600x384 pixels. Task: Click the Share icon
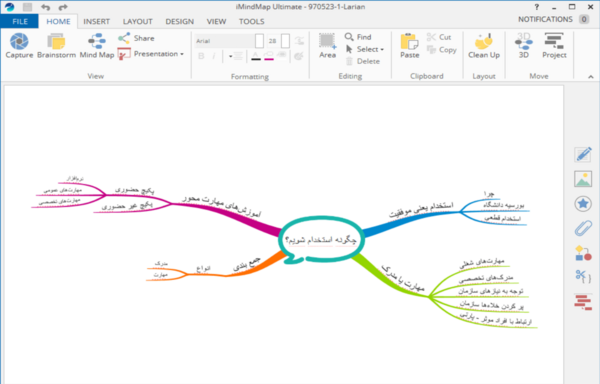(124, 38)
